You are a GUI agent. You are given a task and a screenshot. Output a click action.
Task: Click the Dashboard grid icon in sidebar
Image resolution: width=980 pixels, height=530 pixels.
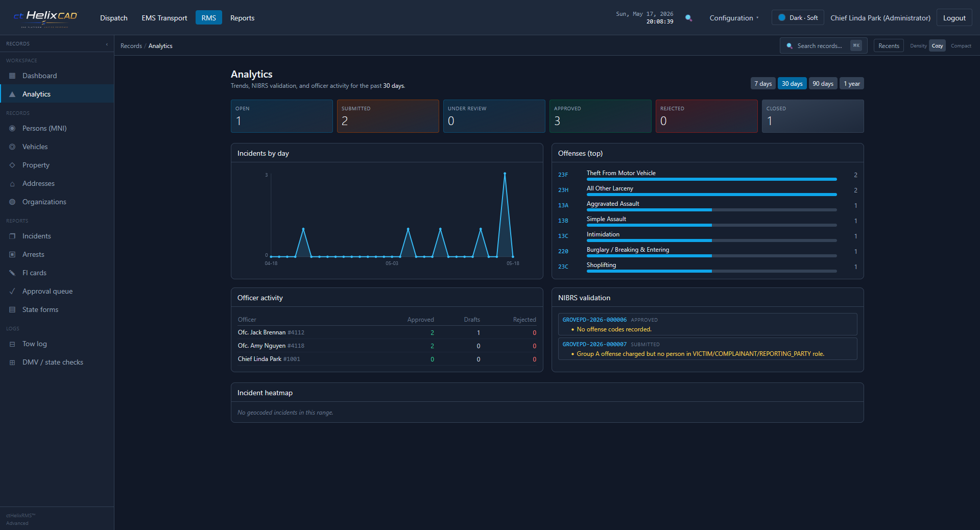pos(12,76)
